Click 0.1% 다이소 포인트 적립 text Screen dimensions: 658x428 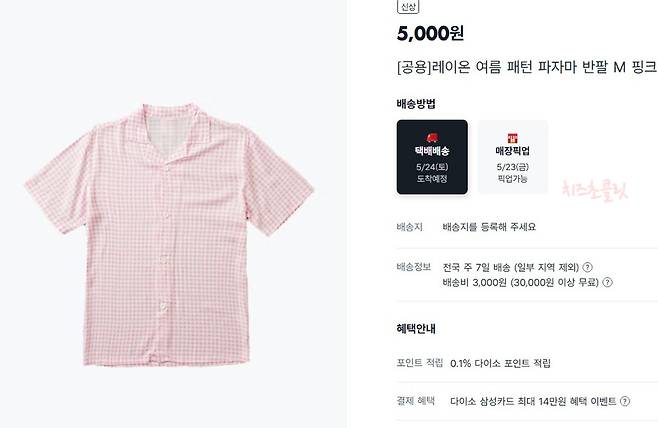coord(500,363)
